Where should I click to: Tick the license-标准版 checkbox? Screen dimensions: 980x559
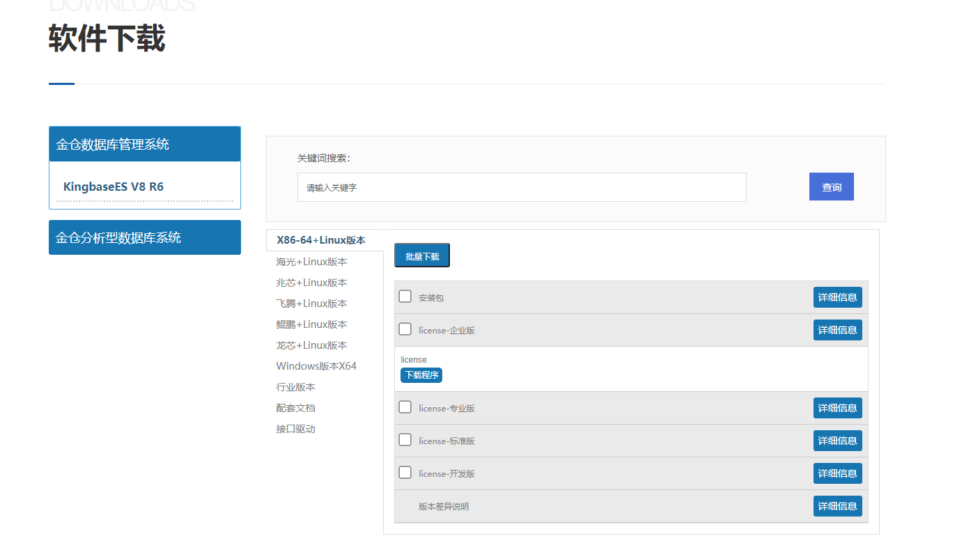point(405,440)
